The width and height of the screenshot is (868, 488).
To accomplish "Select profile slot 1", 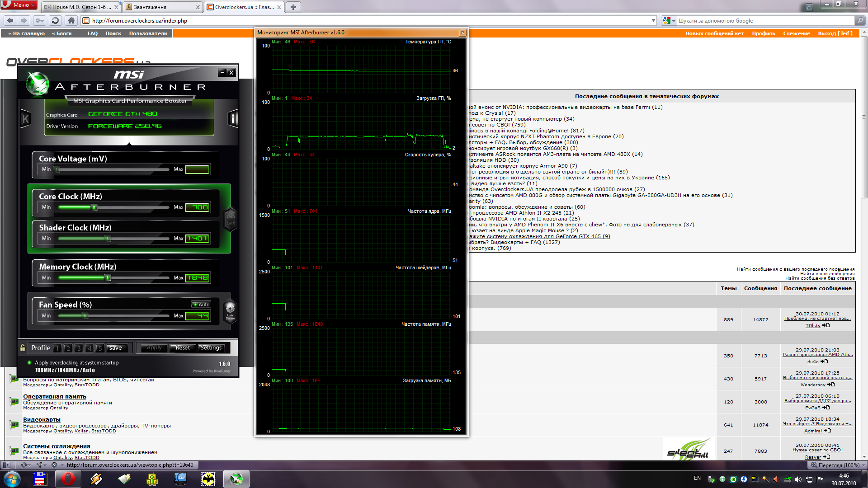I will 57,348.
